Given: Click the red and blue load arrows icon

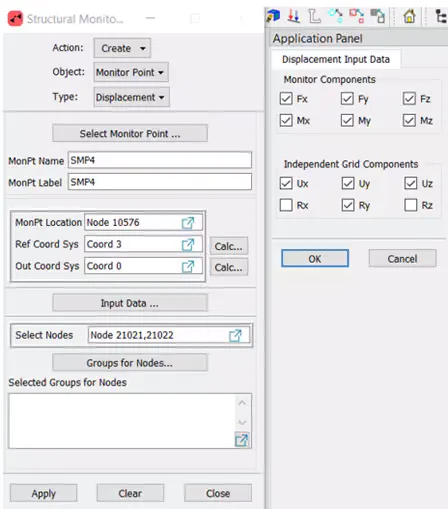Looking at the screenshot, I should coord(294,16).
